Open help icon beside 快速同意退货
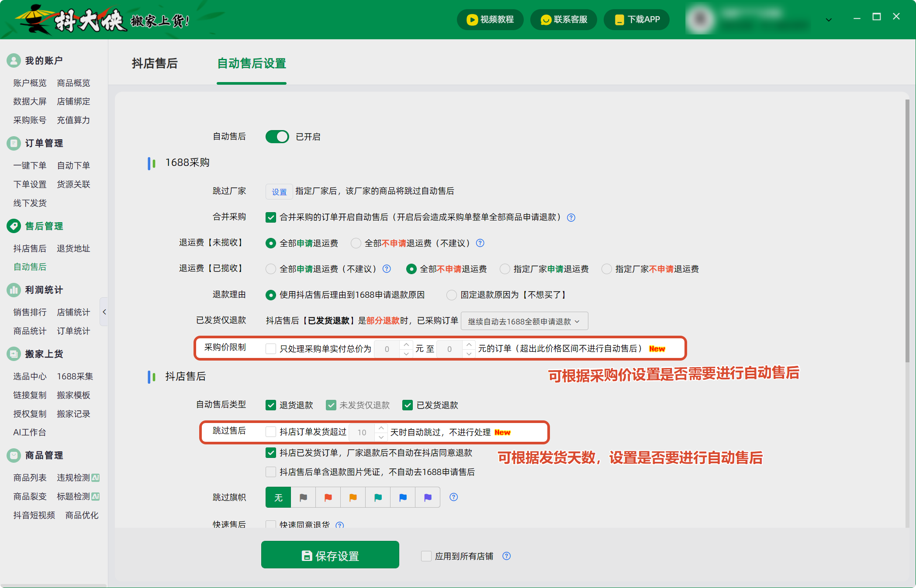This screenshot has width=916, height=588. (x=339, y=525)
